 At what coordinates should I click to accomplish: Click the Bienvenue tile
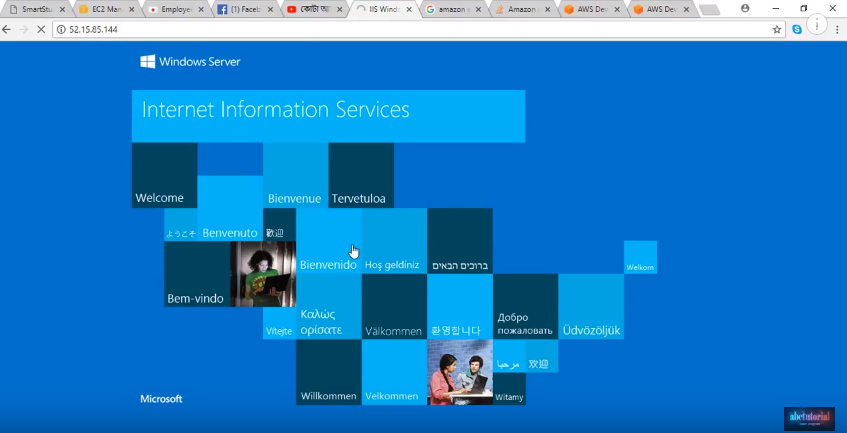coord(295,175)
